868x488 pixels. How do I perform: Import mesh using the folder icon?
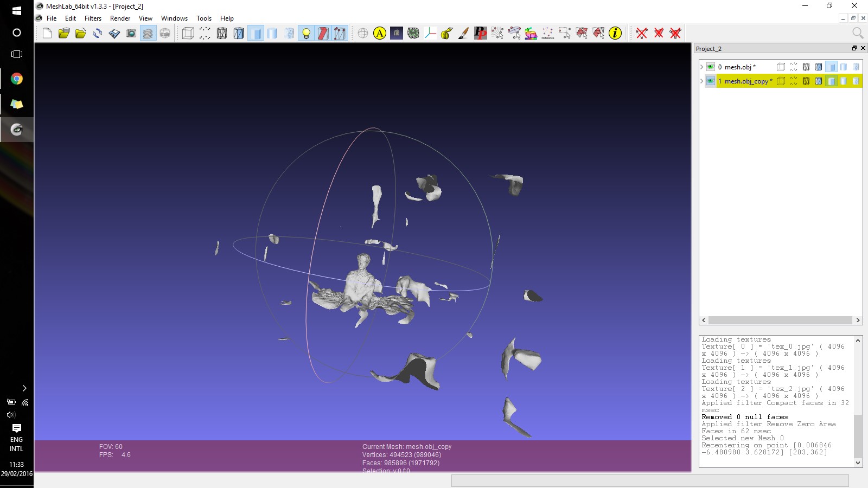tap(81, 34)
